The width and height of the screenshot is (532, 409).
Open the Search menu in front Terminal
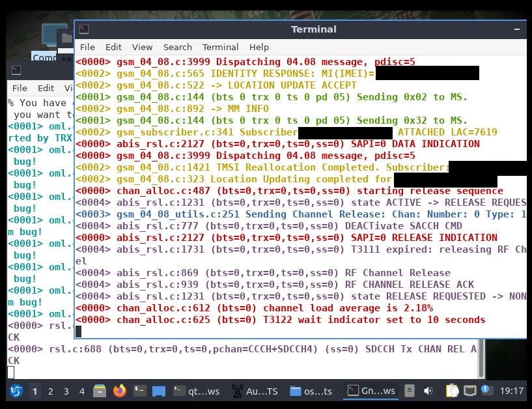pos(178,47)
